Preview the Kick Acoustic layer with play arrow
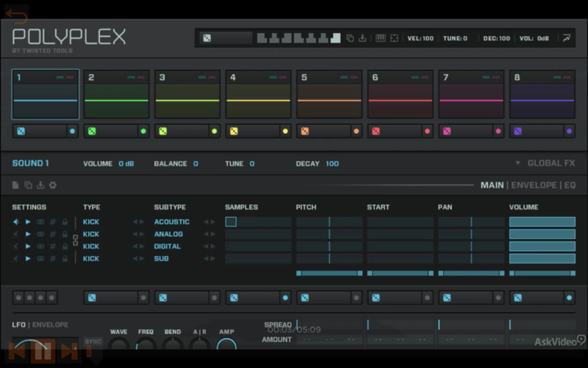 pyautogui.click(x=28, y=222)
